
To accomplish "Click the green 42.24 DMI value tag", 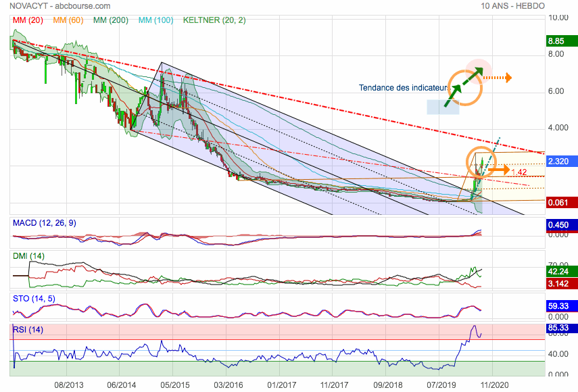I will point(562,272).
